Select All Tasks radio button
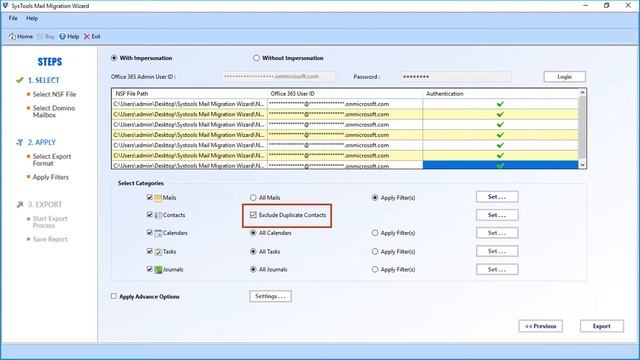Viewport: 640px width, 360px height. pyautogui.click(x=253, y=251)
